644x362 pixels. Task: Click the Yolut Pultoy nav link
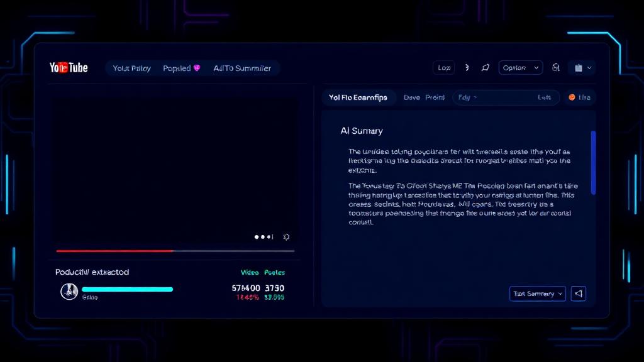[x=132, y=68]
